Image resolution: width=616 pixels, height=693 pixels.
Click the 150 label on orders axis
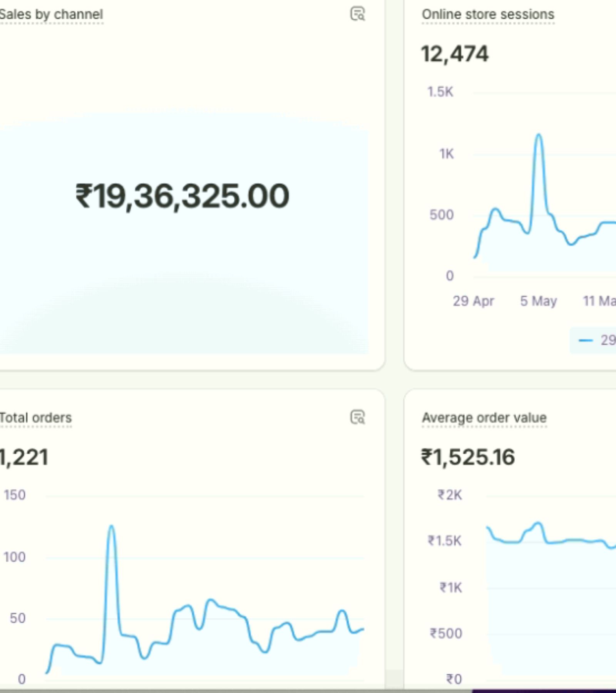[15, 495]
